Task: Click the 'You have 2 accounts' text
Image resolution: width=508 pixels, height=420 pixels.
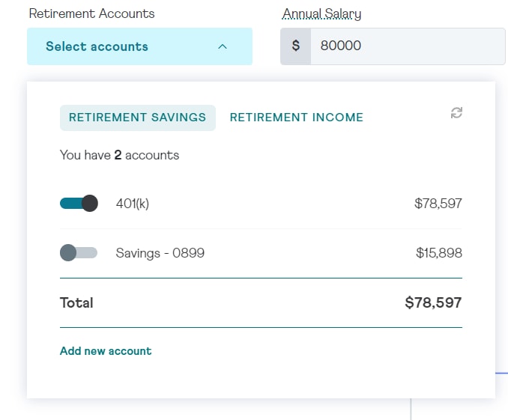Action: 120,155
